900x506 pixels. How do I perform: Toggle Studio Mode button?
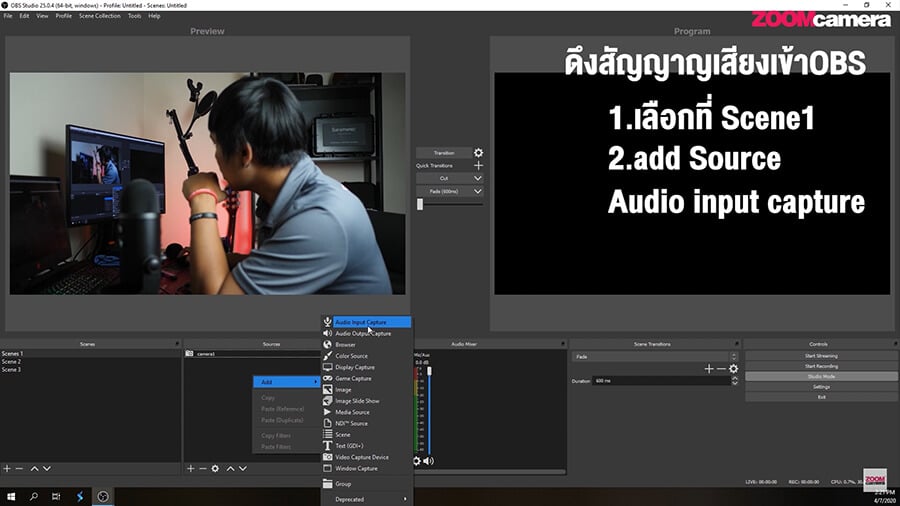(821, 376)
